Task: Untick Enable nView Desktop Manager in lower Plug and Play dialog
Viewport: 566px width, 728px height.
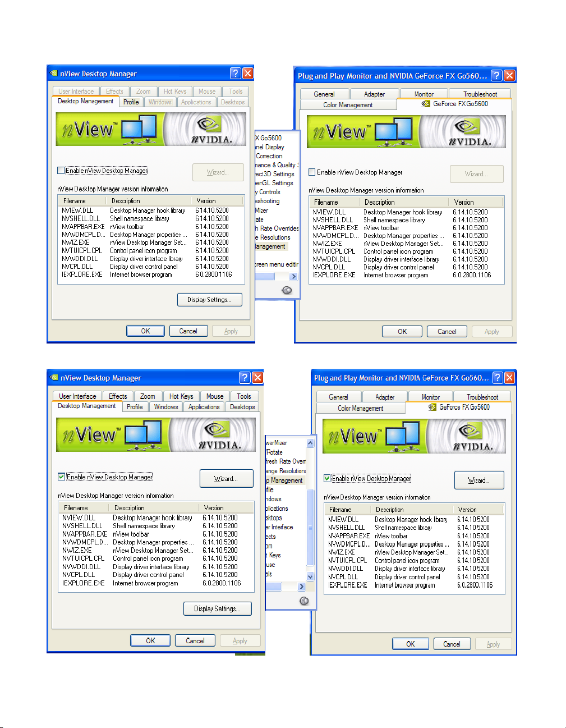Action: coord(327,479)
